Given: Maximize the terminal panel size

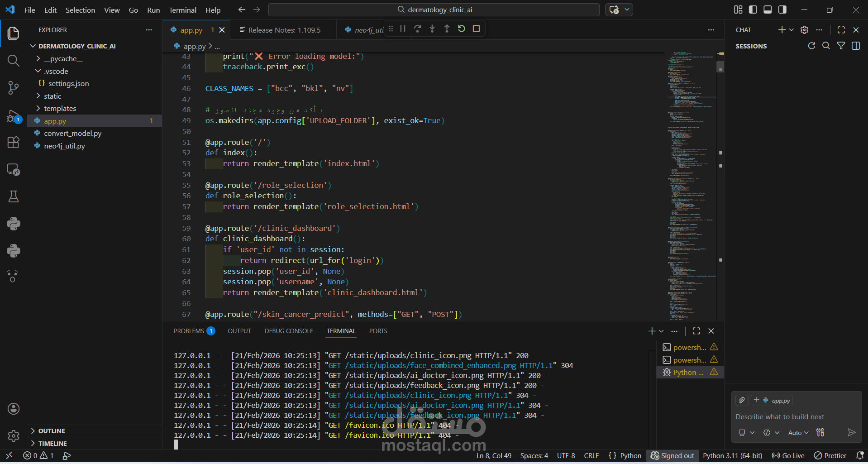Looking at the screenshot, I should point(696,331).
